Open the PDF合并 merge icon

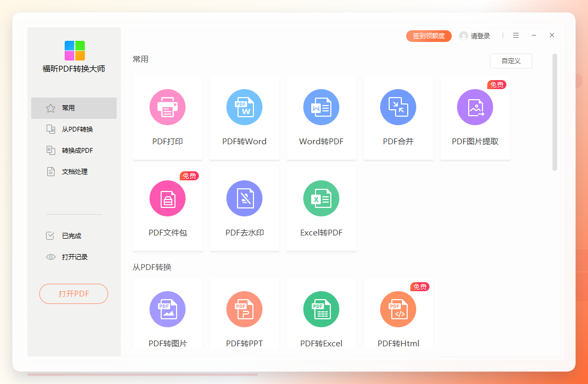click(x=398, y=107)
